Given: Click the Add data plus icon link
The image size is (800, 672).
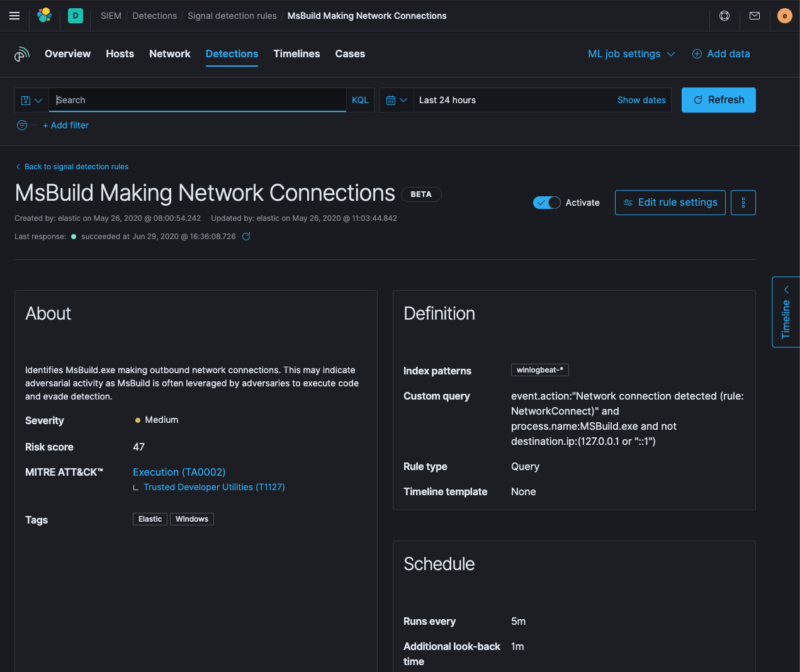Looking at the screenshot, I should point(721,54).
